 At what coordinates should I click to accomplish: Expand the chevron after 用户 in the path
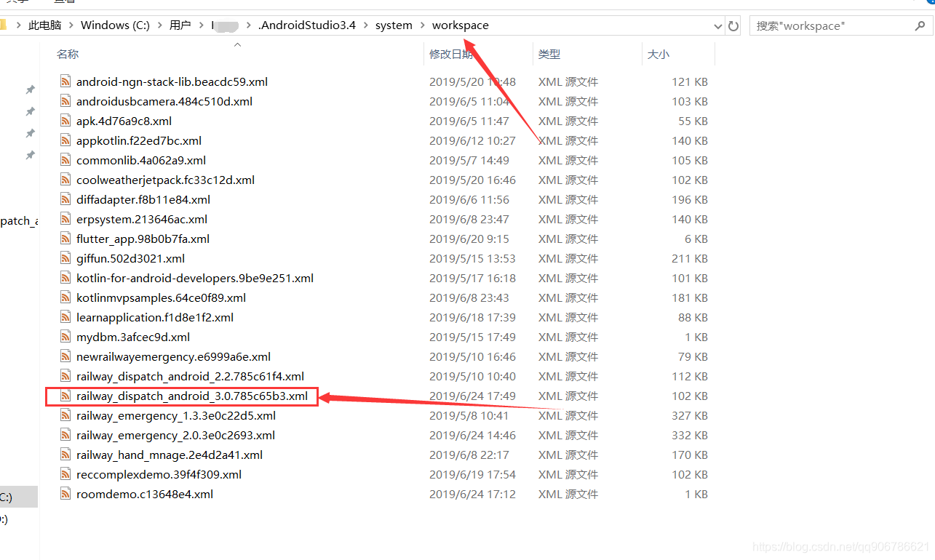click(201, 25)
